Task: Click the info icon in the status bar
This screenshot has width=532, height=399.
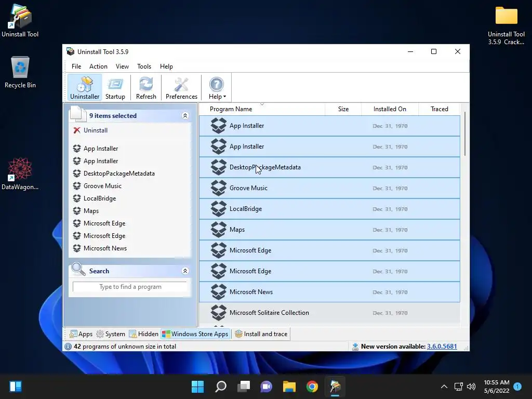Action: tap(68, 347)
